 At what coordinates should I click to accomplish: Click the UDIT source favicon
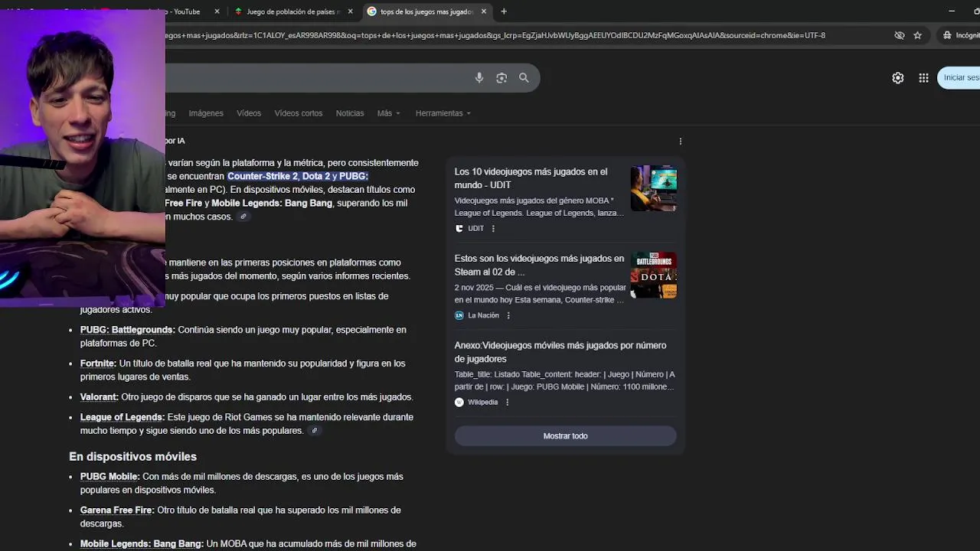point(459,228)
